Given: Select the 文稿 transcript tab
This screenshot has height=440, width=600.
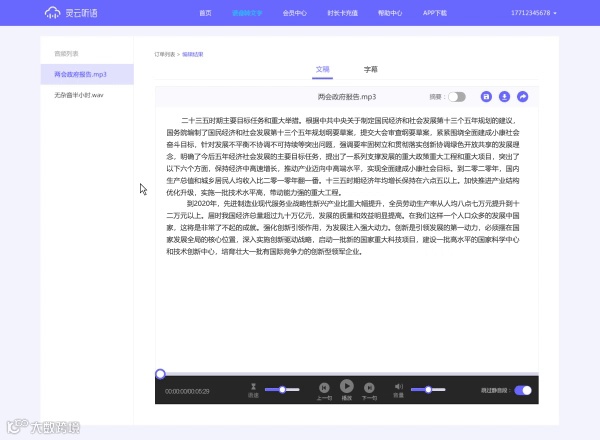Looking at the screenshot, I should (323, 69).
